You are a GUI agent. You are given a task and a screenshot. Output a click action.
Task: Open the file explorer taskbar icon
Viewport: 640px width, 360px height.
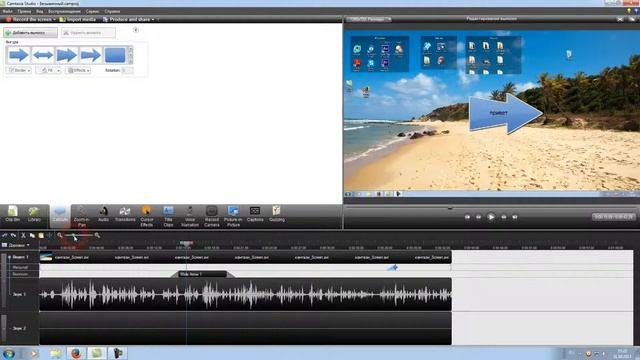pos(56,353)
